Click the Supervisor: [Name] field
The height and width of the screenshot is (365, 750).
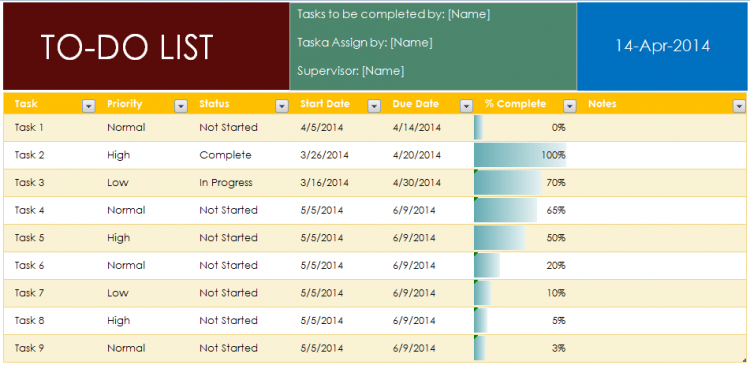coord(351,71)
